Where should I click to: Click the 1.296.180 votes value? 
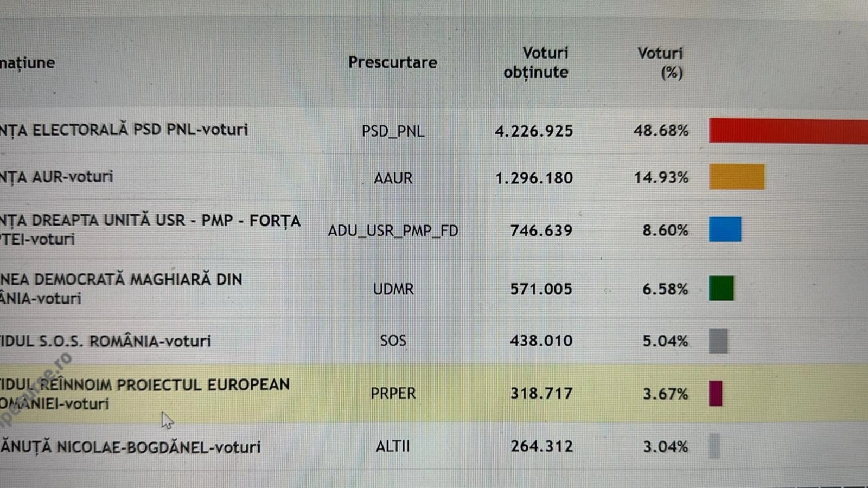534,178
